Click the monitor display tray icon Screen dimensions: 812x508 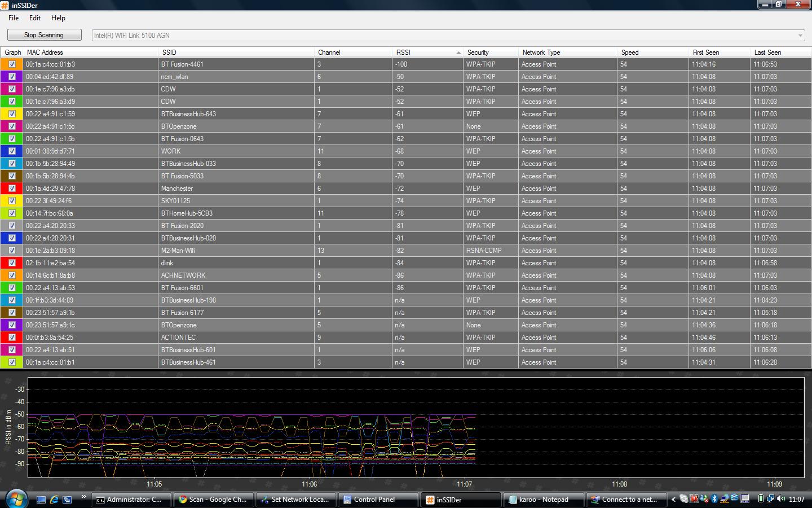(x=745, y=499)
